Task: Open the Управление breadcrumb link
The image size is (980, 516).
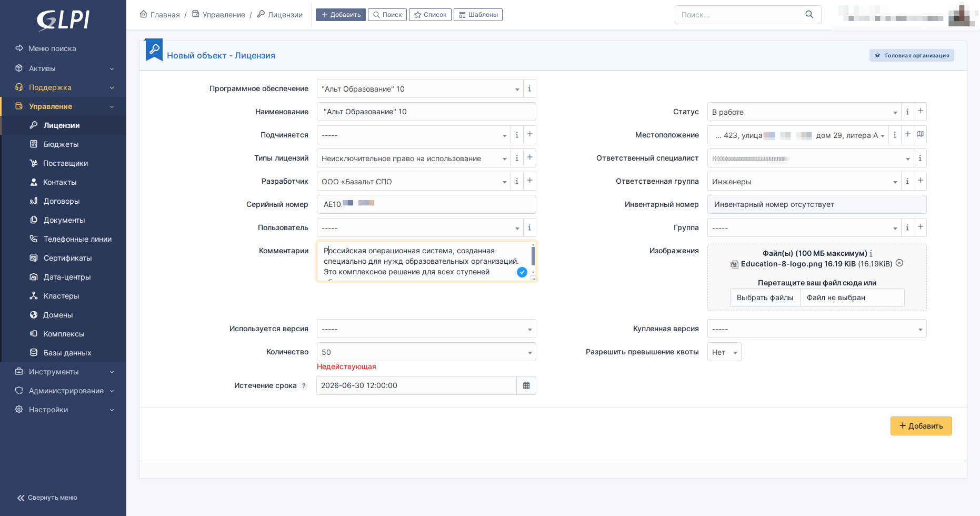Action: pos(218,15)
